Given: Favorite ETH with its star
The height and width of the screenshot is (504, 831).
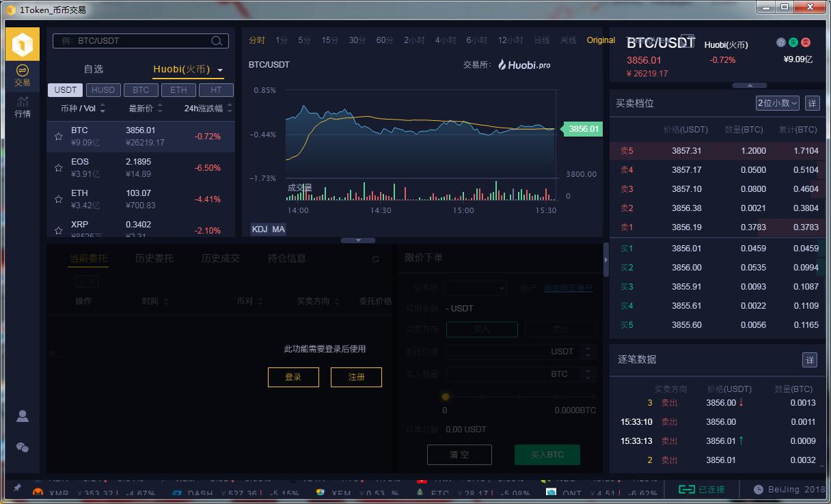Looking at the screenshot, I should (59, 199).
